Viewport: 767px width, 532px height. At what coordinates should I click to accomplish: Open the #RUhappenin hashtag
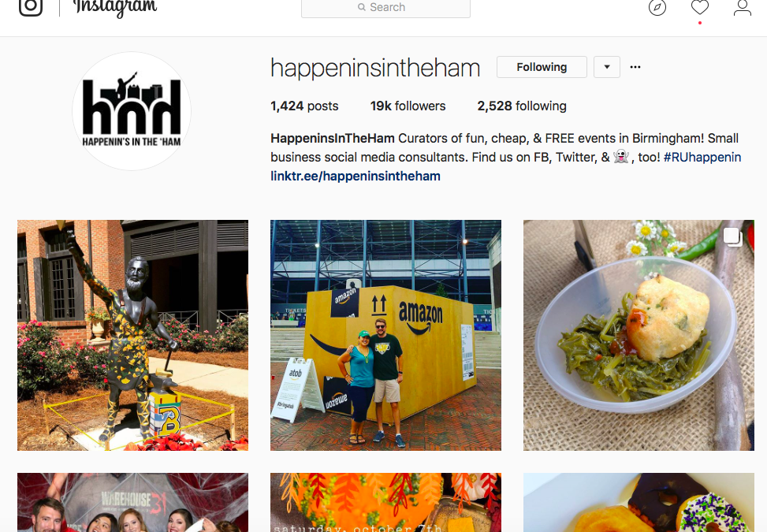pos(702,158)
